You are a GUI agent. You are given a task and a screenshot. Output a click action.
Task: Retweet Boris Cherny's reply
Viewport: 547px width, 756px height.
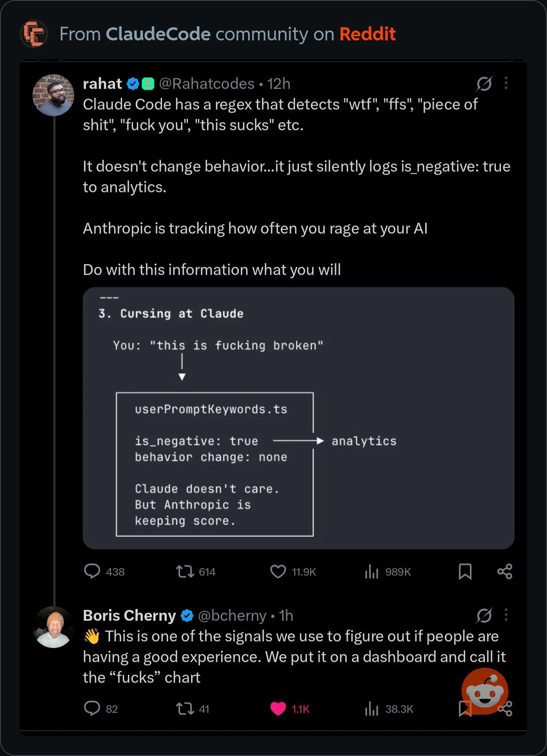click(x=185, y=709)
